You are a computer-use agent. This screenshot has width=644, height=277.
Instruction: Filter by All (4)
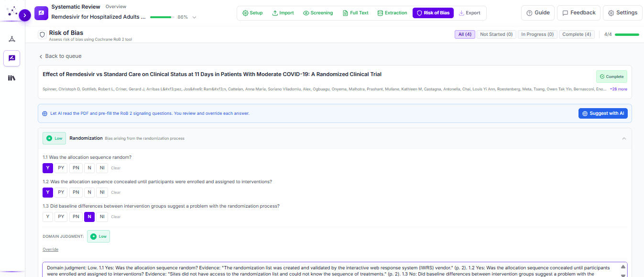coord(465,34)
